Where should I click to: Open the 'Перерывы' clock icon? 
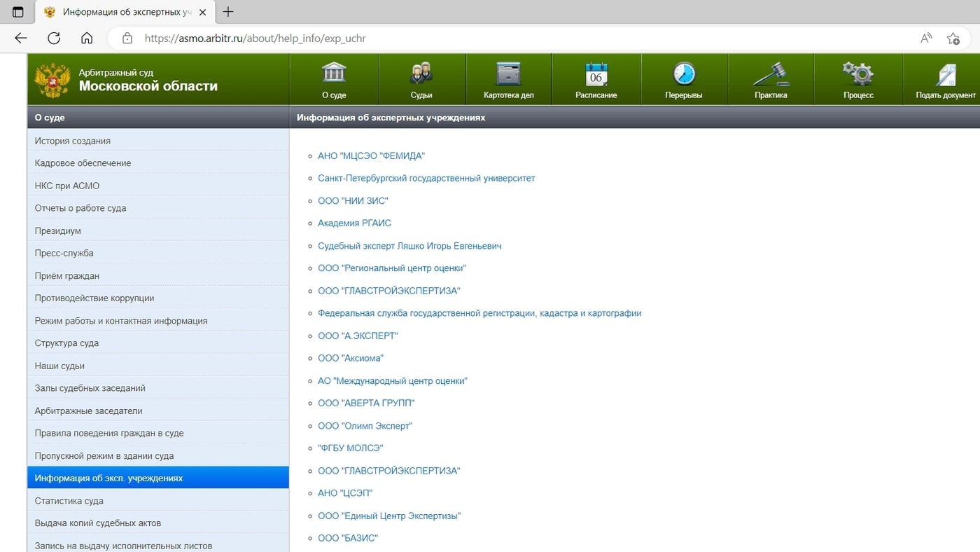[x=684, y=74]
